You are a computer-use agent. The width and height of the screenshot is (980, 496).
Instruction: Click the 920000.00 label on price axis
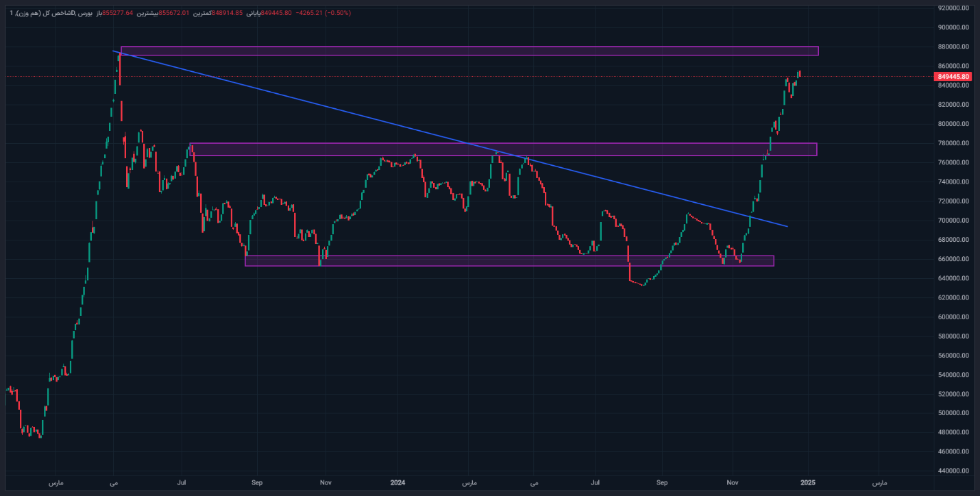click(953, 8)
